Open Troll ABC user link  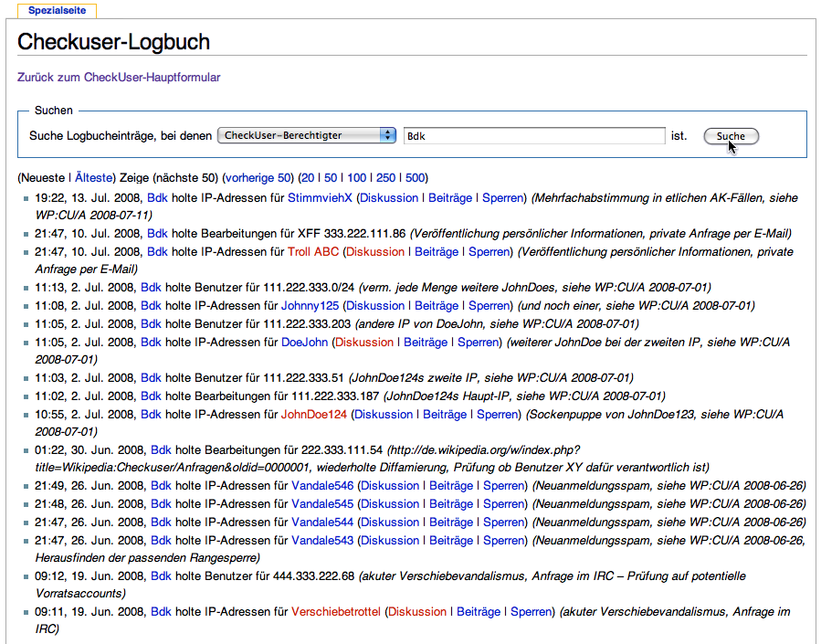(313, 252)
